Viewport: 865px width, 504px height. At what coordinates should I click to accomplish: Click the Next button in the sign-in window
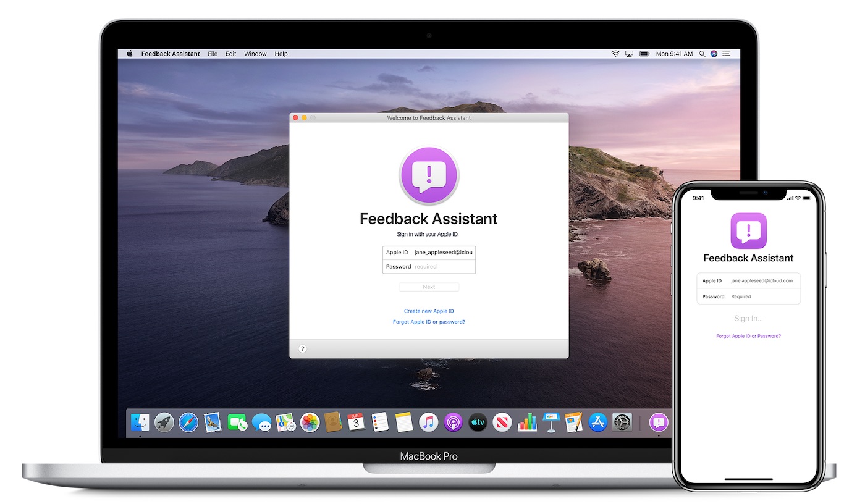[x=429, y=287]
